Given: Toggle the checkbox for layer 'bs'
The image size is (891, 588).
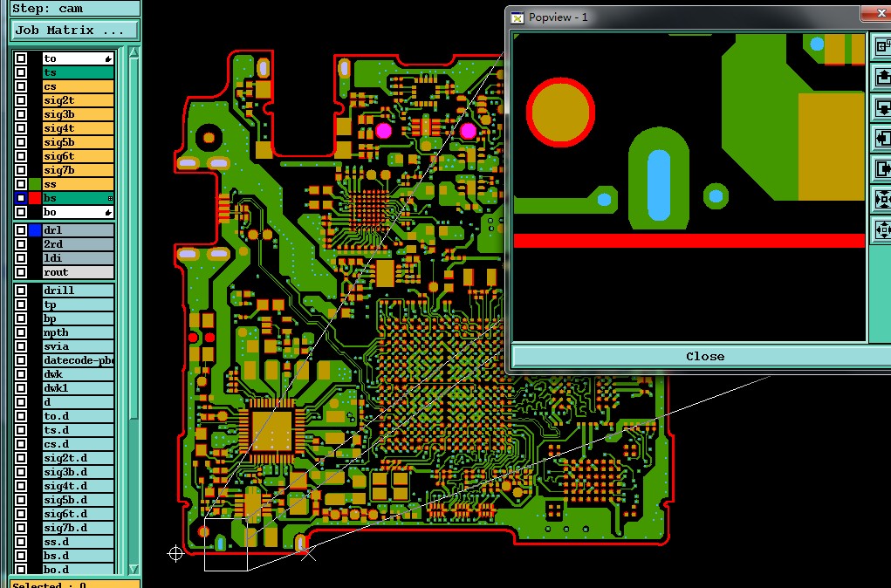Looking at the screenshot, I should pyautogui.click(x=21, y=198).
